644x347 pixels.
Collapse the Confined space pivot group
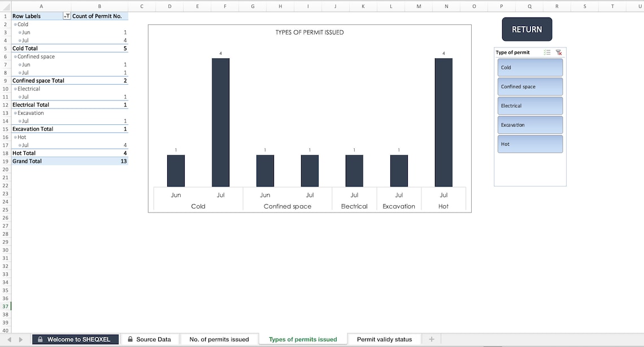[x=15, y=57]
